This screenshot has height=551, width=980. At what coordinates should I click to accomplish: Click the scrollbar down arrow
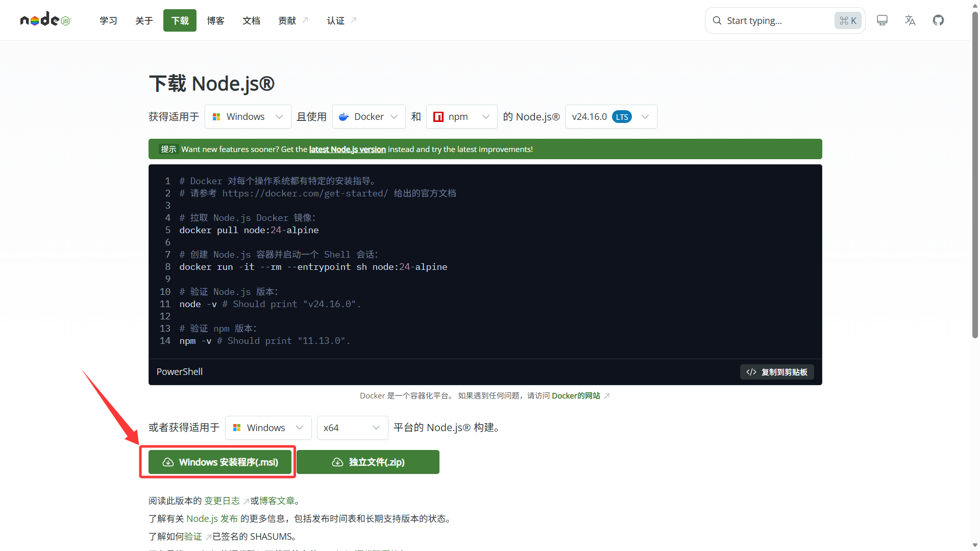click(975, 545)
